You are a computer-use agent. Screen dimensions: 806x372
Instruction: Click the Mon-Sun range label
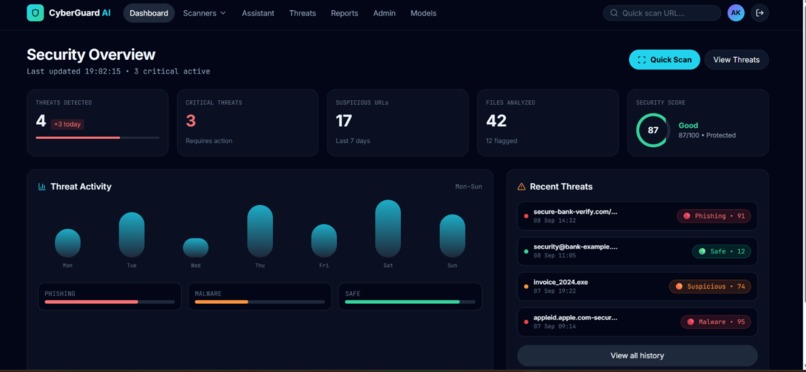(x=469, y=187)
